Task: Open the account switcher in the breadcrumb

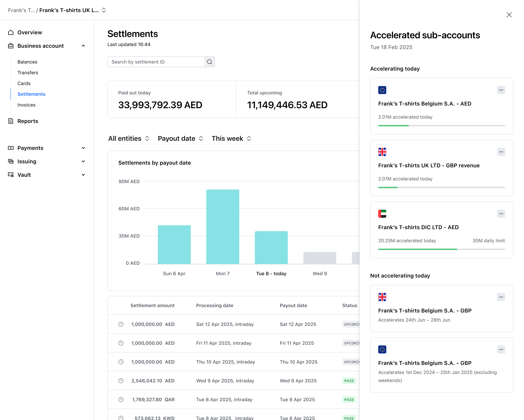Action: [x=104, y=10]
